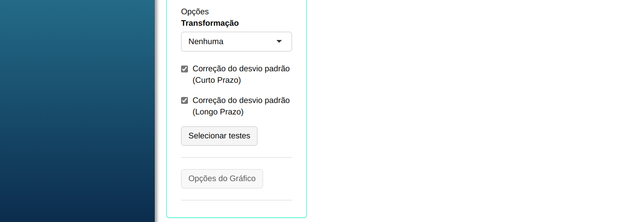Open Opções do Gráfico
Viewport: 644px width, 222px height.
click(x=222, y=179)
